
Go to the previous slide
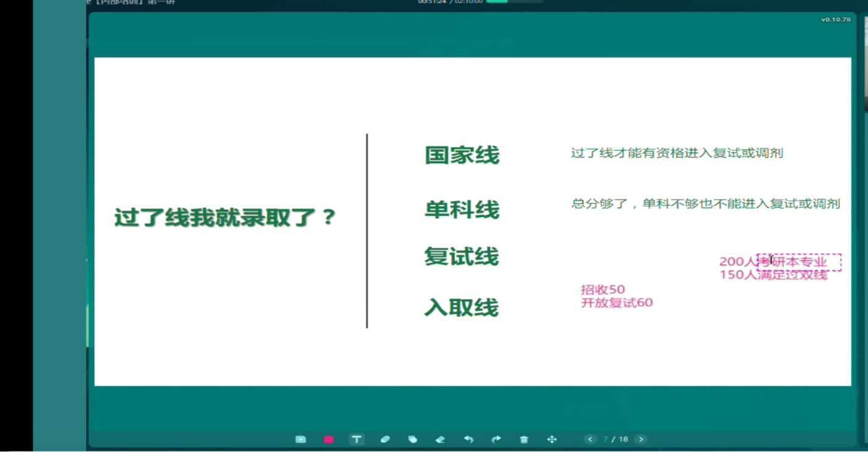click(590, 439)
